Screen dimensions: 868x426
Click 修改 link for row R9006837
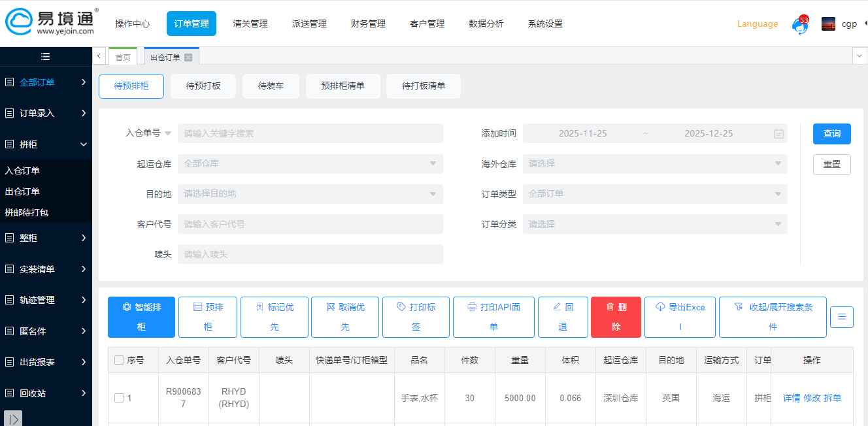click(x=812, y=398)
